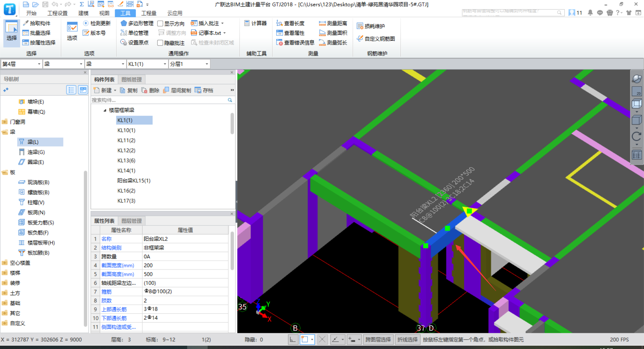Click 按属性选择 select by attribute
This screenshot has width=644, height=349.
tap(39, 43)
